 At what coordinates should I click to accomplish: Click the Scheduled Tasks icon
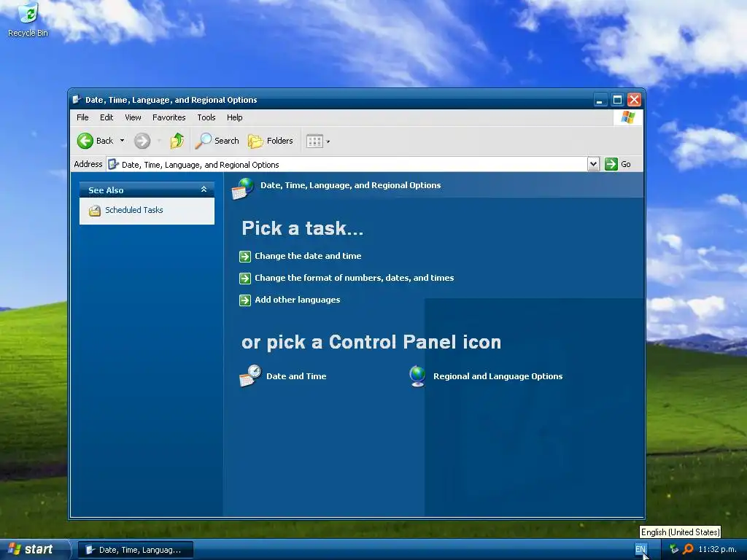pos(95,211)
